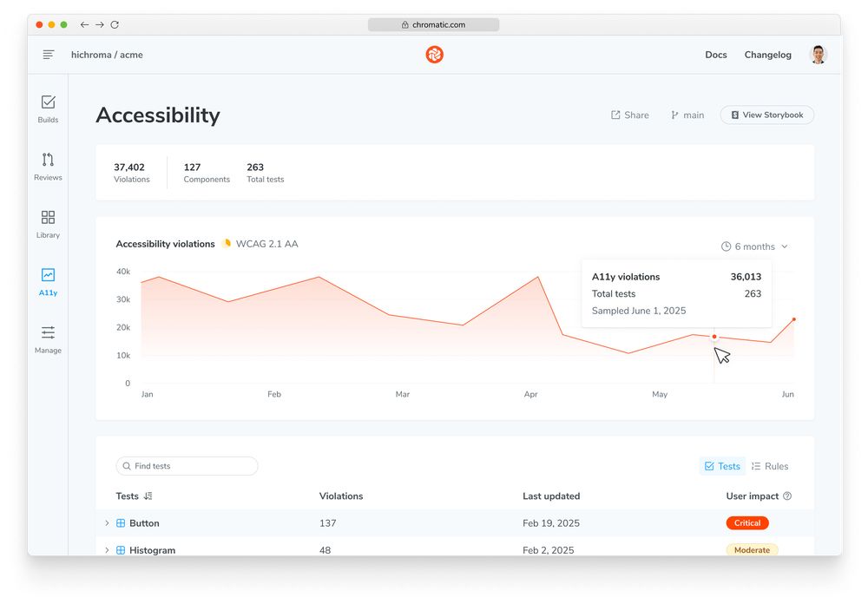The width and height of the screenshot is (868, 604).
Task: Expand the Histogram row chevron
Action: [x=107, y=550]
